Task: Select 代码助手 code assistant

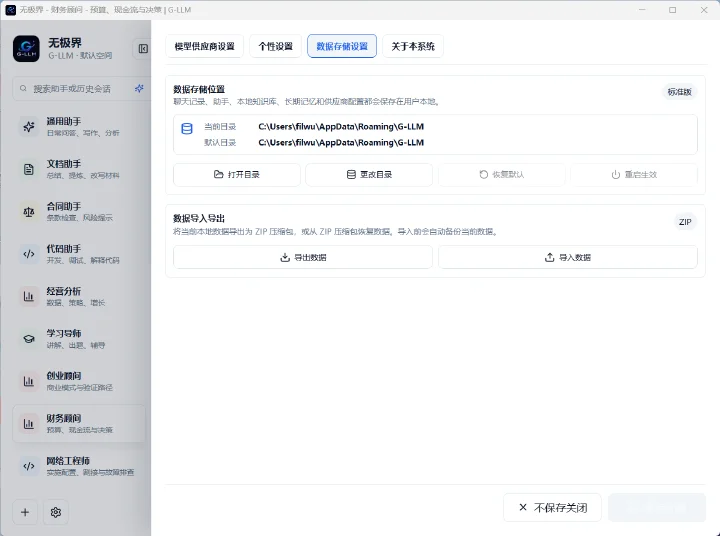Action: coord(79,254)
